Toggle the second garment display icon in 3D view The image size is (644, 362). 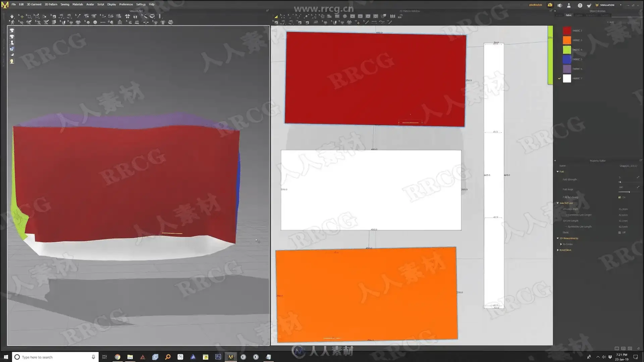tap(12, 37)
